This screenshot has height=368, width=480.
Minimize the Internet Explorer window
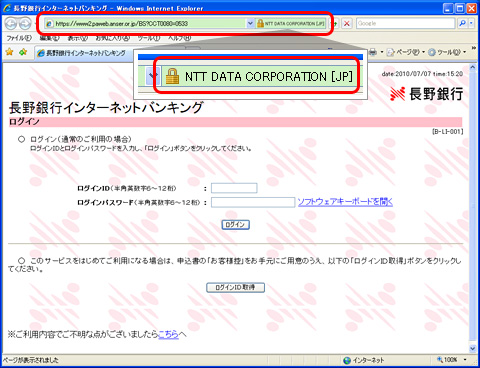point(448,8)
